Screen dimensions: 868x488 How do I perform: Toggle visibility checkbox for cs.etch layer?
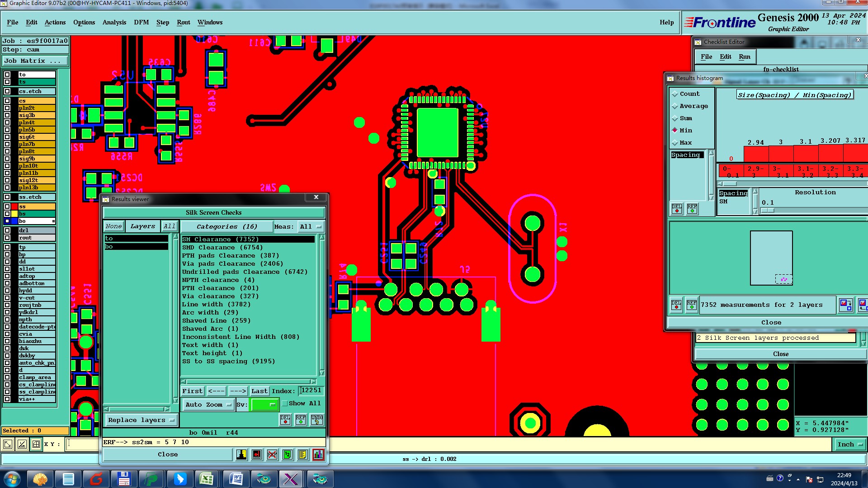coord(7,91)
